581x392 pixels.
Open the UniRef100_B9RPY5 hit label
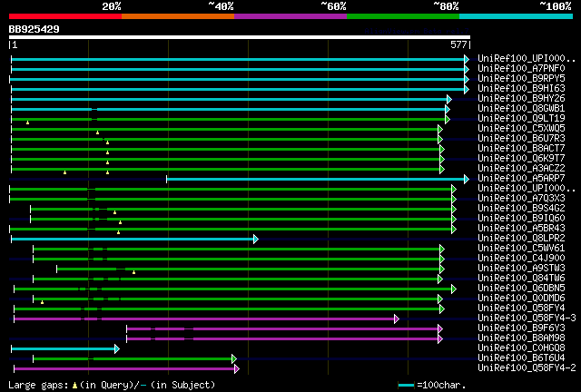(x=521, y=79)
